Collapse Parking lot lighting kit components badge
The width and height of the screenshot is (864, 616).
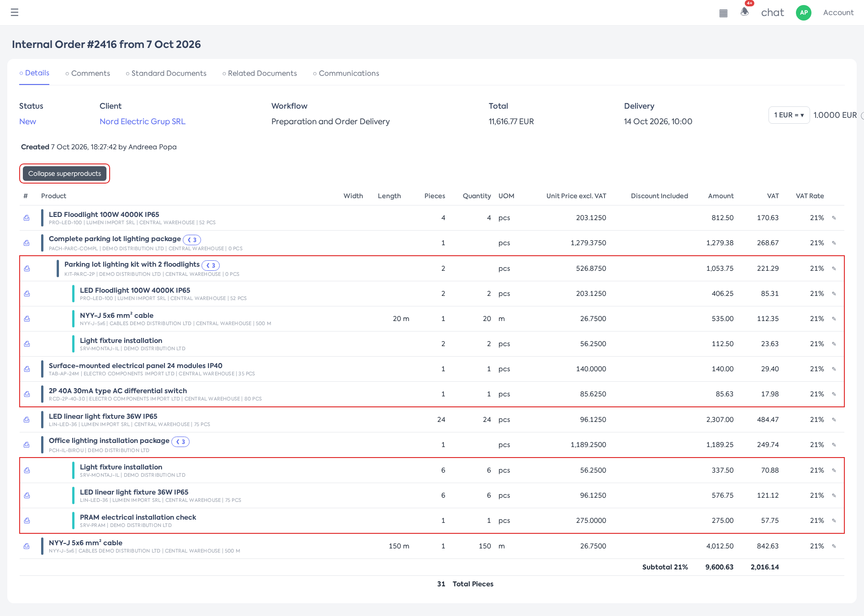211,265
